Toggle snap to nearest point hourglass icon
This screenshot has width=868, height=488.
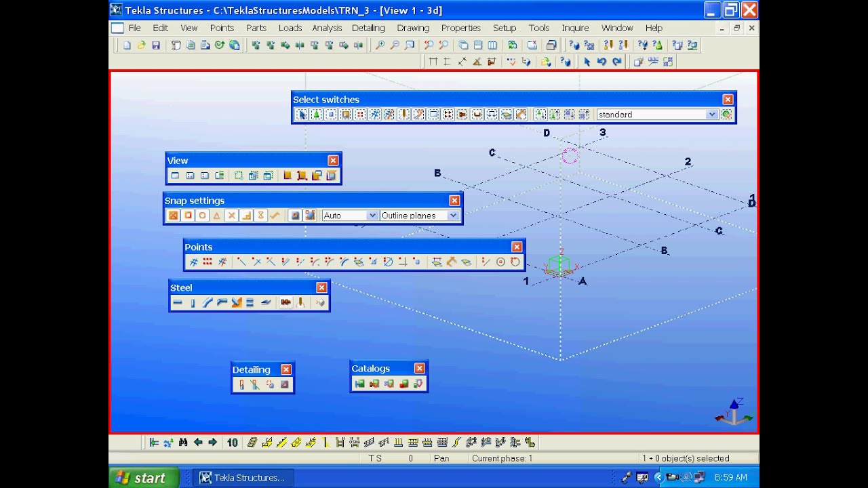click(260, 216)
